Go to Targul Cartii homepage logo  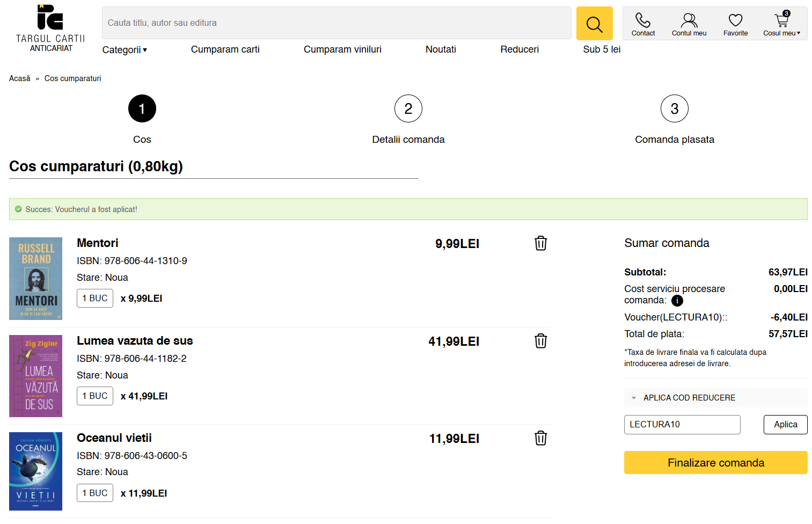(x=50, y=28)
